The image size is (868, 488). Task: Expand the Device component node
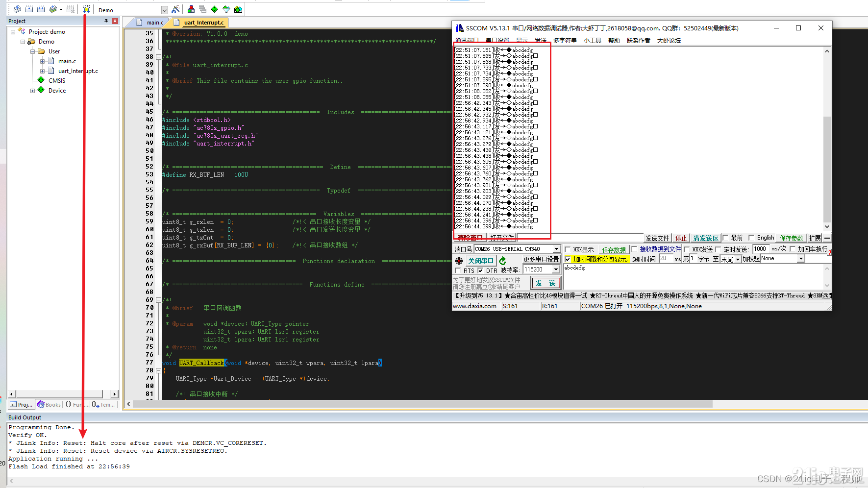(x=32, y=91)
